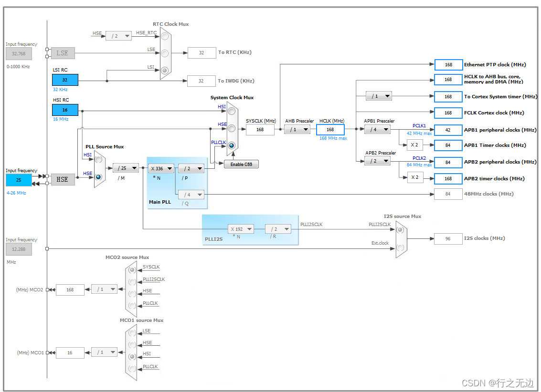The height and width of the screenshot is (392, 541).
Task: Click I2S external input frequency 12.288
Action: 19,249
